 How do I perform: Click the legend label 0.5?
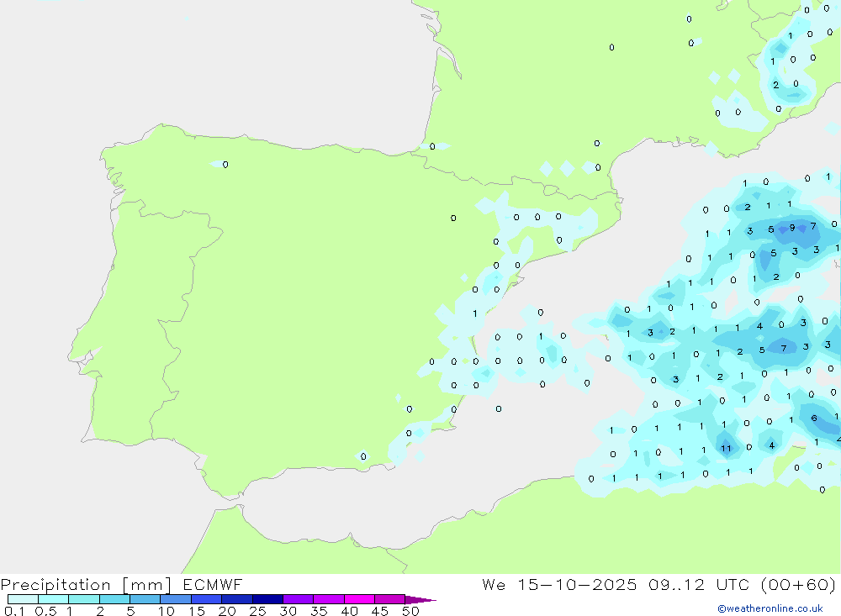coord(45,611)
